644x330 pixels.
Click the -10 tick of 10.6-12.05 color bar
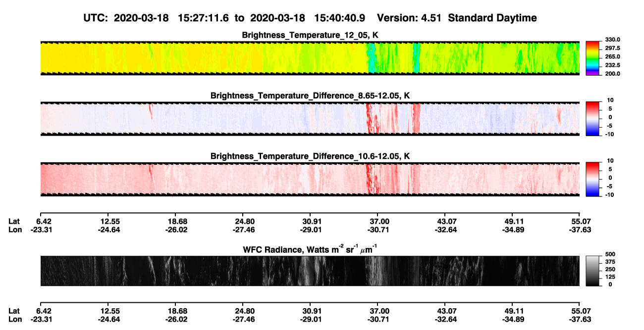609,195
